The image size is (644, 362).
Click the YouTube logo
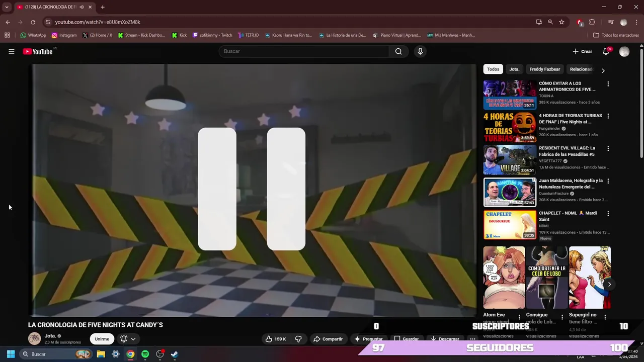38,51
